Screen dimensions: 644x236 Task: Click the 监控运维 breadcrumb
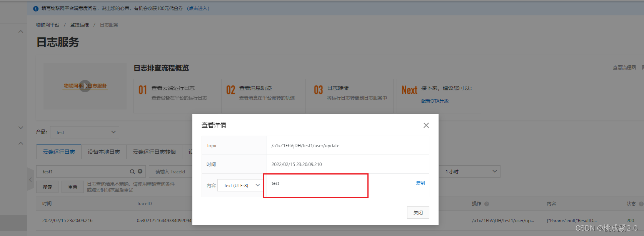(x=80, y=25)
